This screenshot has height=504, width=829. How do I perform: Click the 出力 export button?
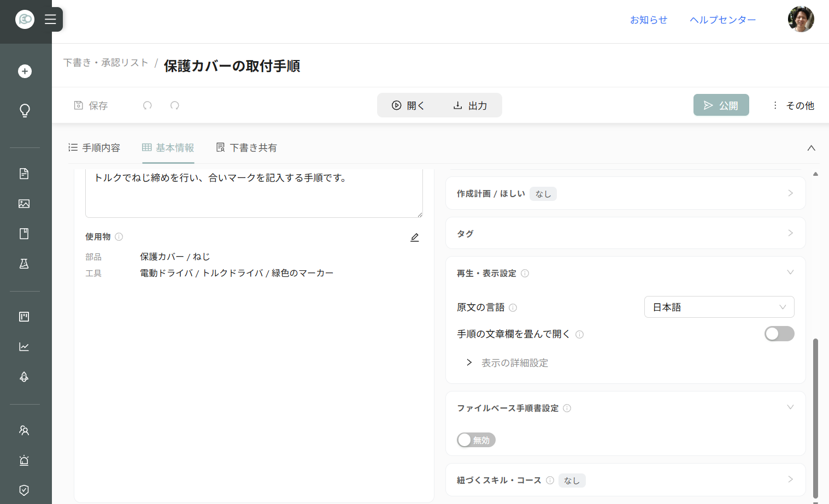470,105
